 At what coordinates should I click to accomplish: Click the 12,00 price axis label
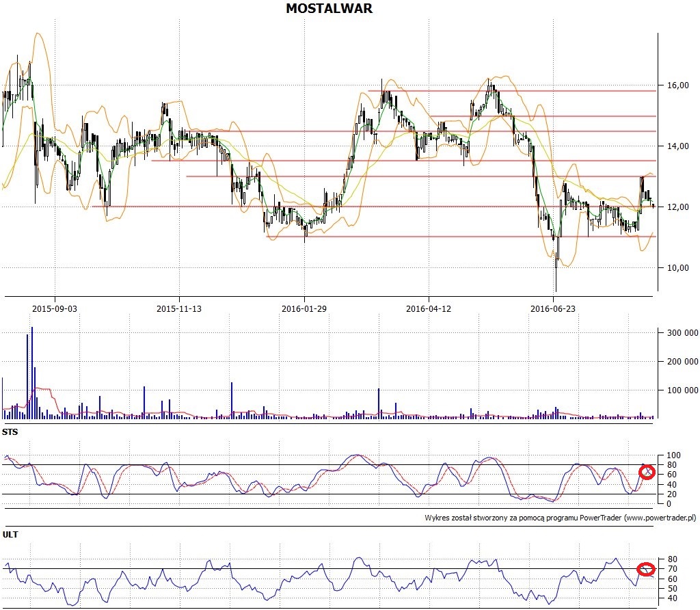click(678, 207)
